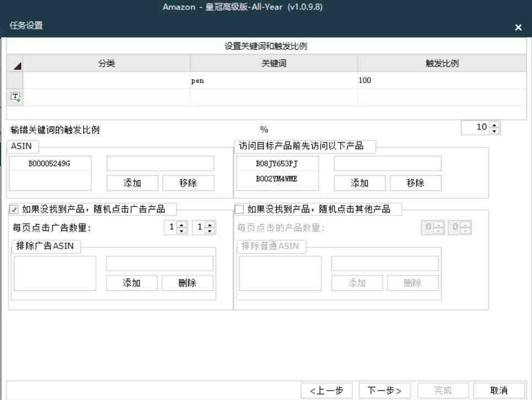This screenshot has height=400, width=532.
Task: Click the new-row icon in the keyword table
Action: [15, 98]
